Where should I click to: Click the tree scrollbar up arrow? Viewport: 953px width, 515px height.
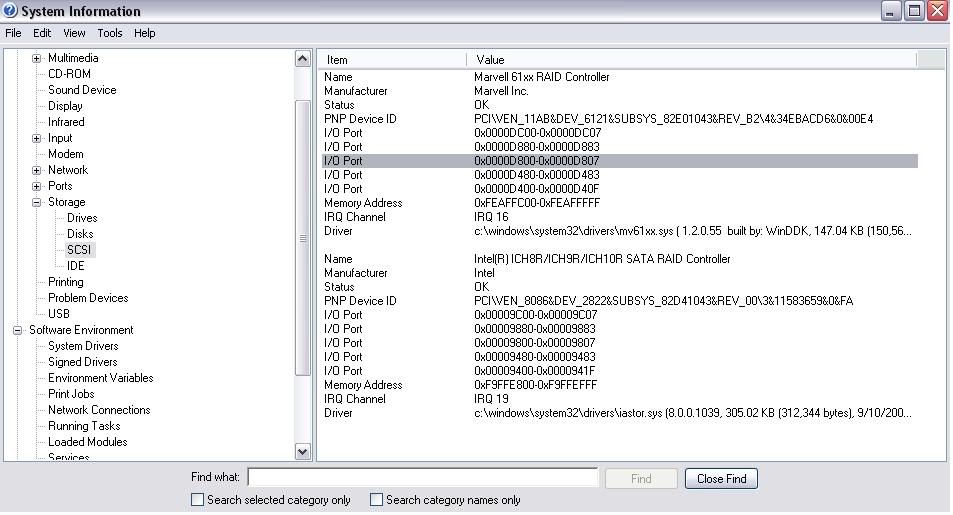pos(303,58)
